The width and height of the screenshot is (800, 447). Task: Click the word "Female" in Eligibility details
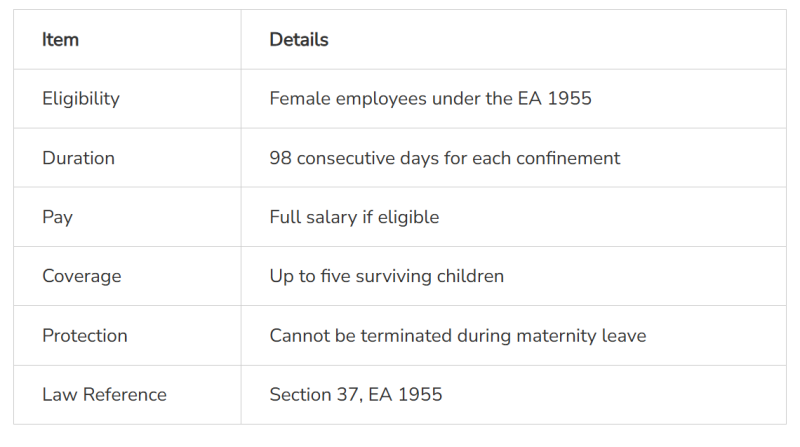[x=299, y=99]
